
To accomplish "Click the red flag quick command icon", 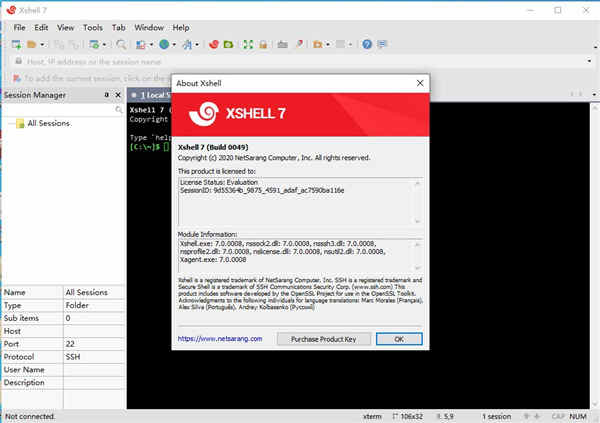I will coord(17,78).
